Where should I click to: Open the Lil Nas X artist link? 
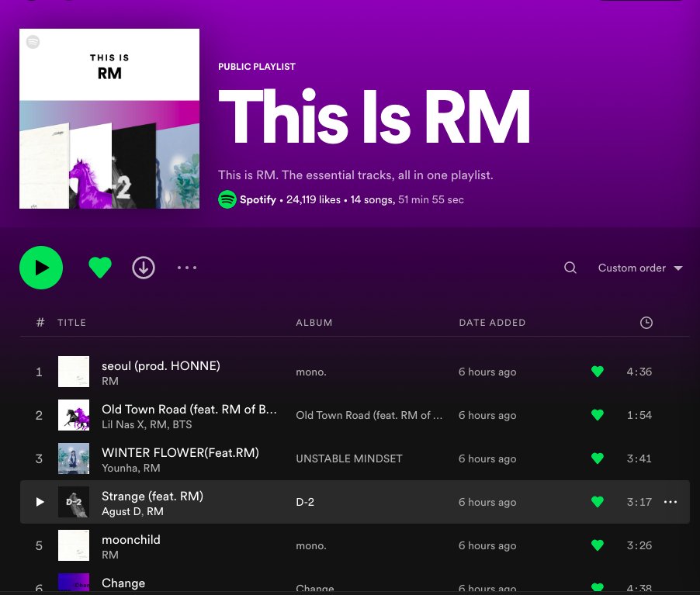pos(123,424)
